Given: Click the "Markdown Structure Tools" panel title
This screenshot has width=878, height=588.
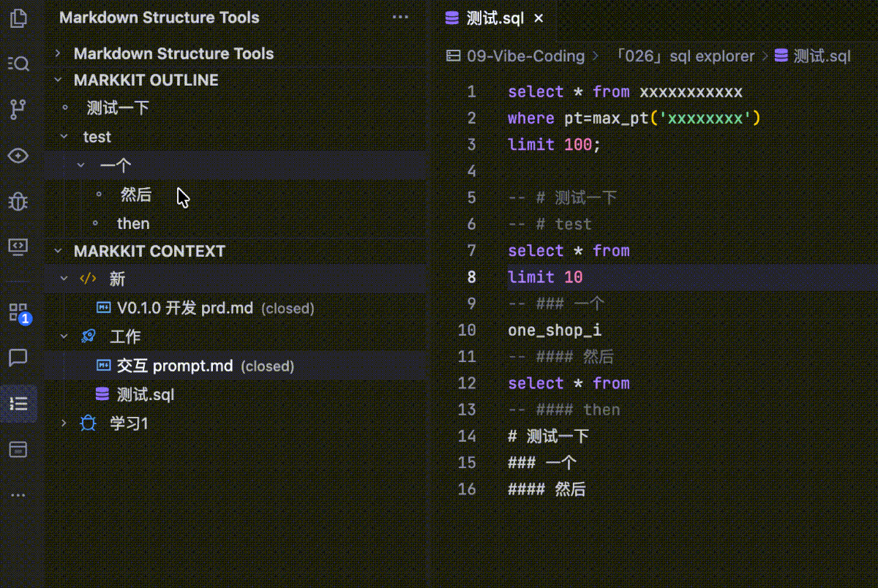Looking at the screenshot, I should pyautogui.click(x=159, y=18).
